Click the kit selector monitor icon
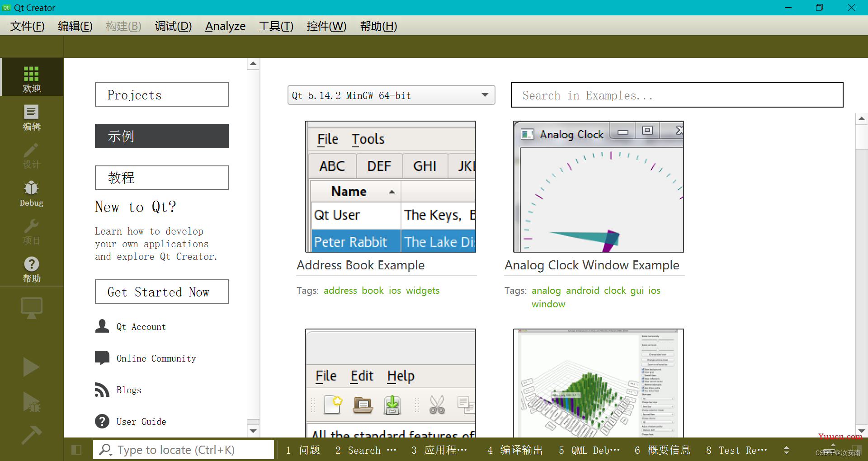Viewport: 868px width, 461px height. pyautogui.click(x=32, y=308)
